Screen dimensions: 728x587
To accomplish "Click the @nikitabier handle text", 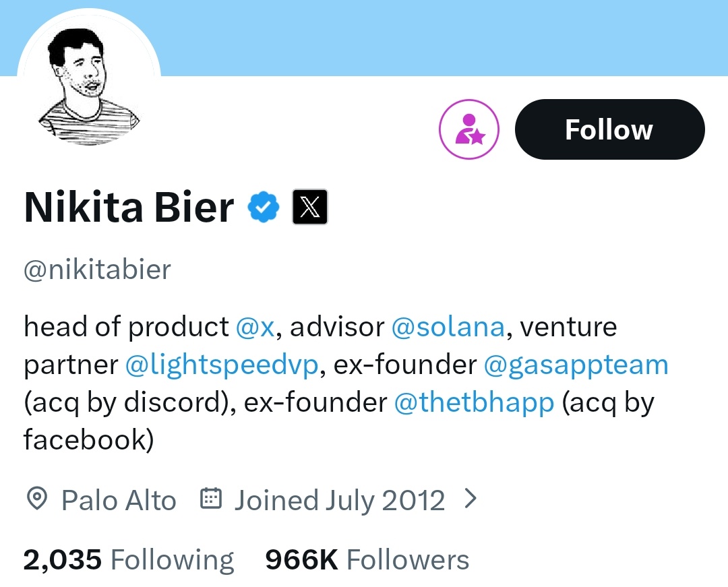I will pyautogui.click(x=97, y=270).
